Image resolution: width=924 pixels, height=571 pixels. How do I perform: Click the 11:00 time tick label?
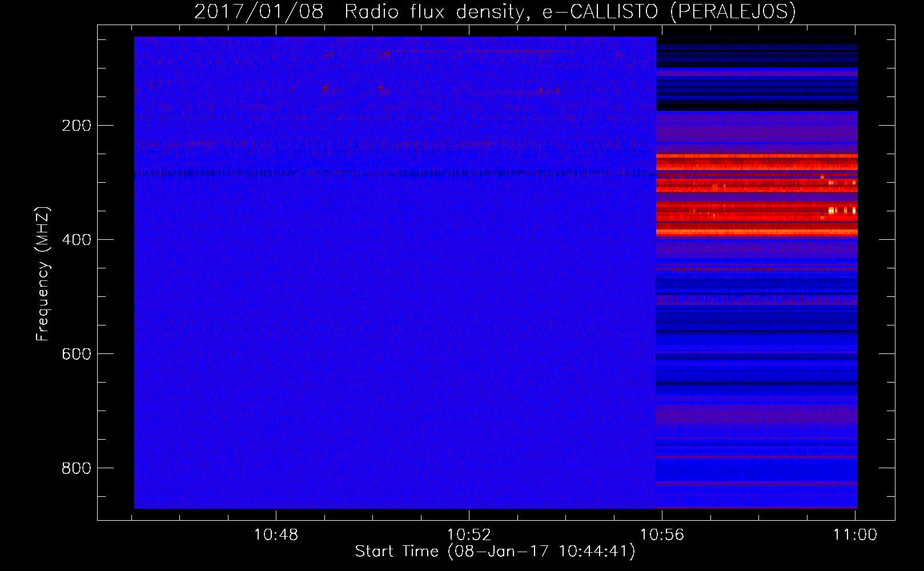[x=855, y=534]
